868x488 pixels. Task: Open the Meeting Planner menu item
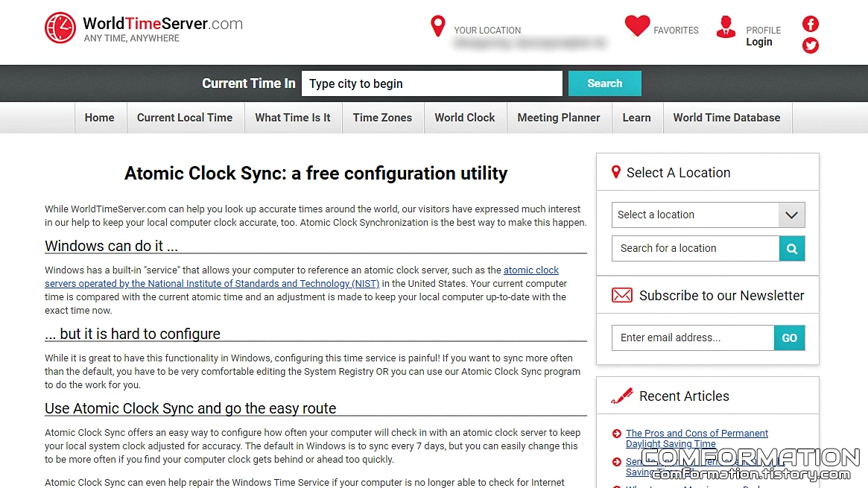click(x=559, y=118)
